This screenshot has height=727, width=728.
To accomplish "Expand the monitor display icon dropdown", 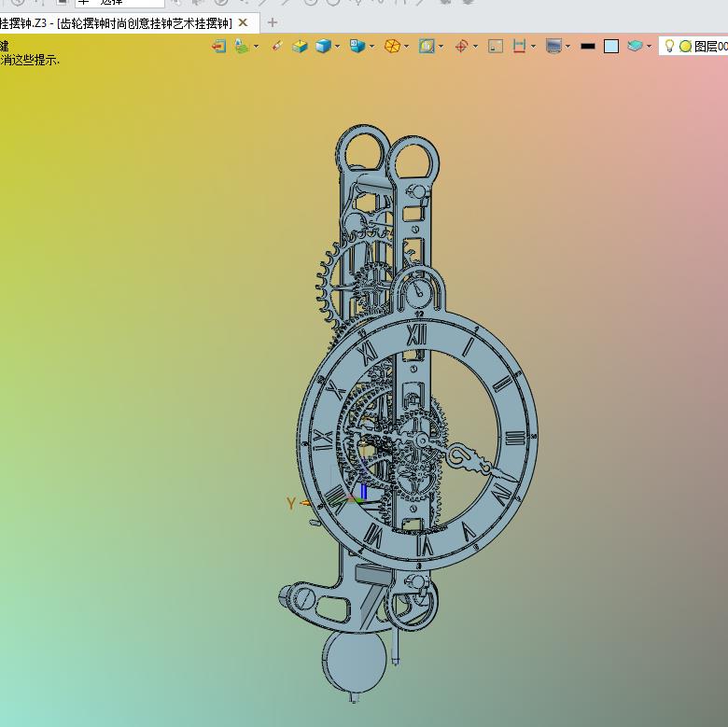I will pos(567,47).
